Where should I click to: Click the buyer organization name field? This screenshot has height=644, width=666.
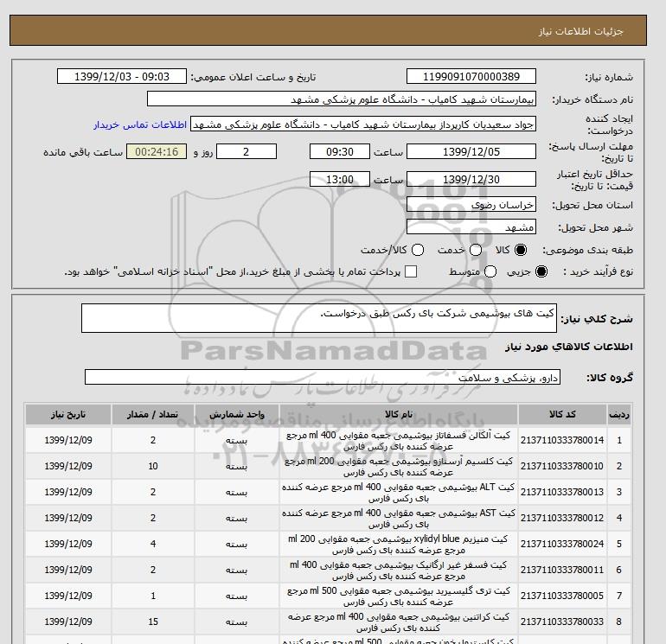pos(342,99)
